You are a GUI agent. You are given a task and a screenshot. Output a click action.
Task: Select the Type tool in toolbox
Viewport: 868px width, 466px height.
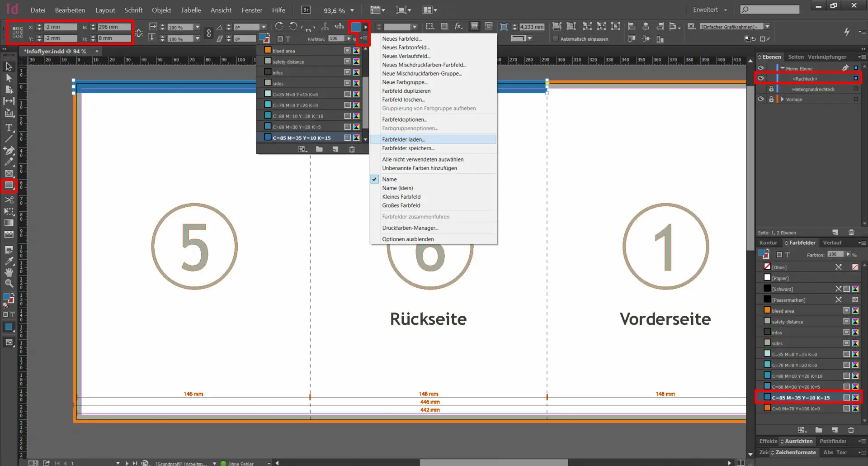(9, 128)
